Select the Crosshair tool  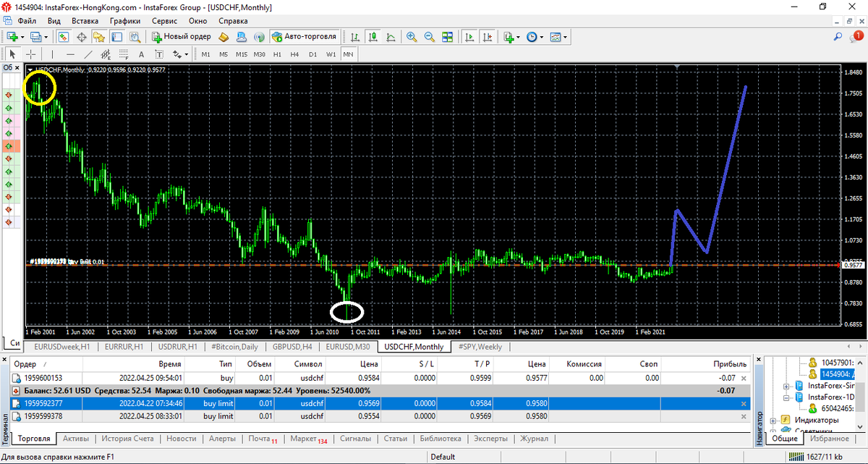31,54
